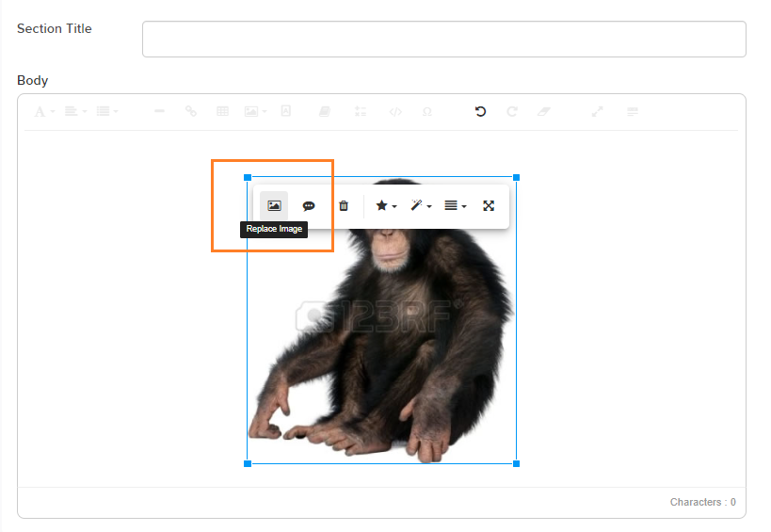Insert a horizontal line

tap(159, 112)
